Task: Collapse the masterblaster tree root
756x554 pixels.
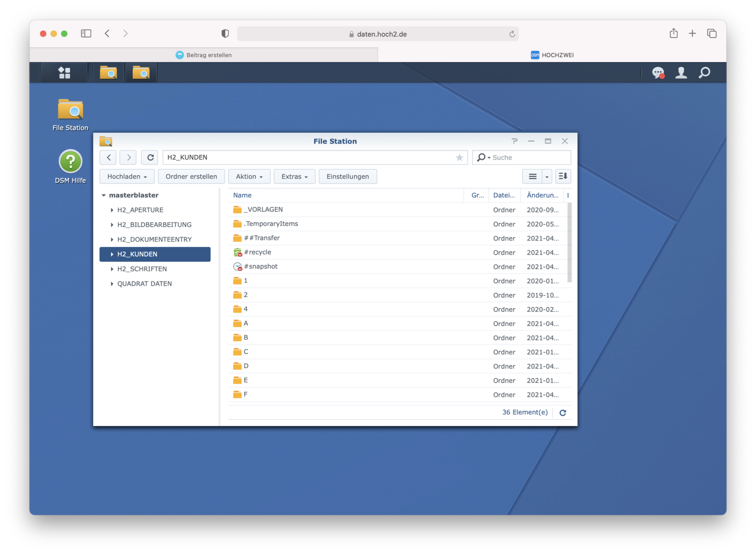Action: [103, 196]
